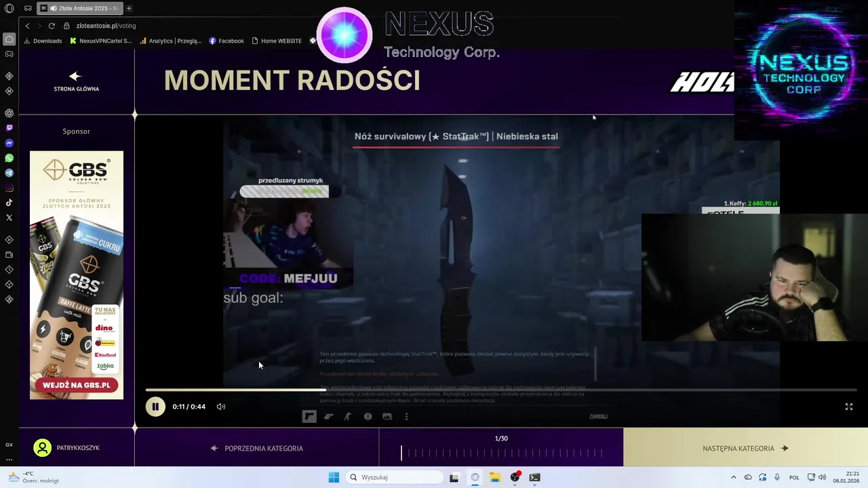Go to POPRZEDNIA KATEGORIA
The height and width of the screenshot is (488, 868).
coord(257,448)
